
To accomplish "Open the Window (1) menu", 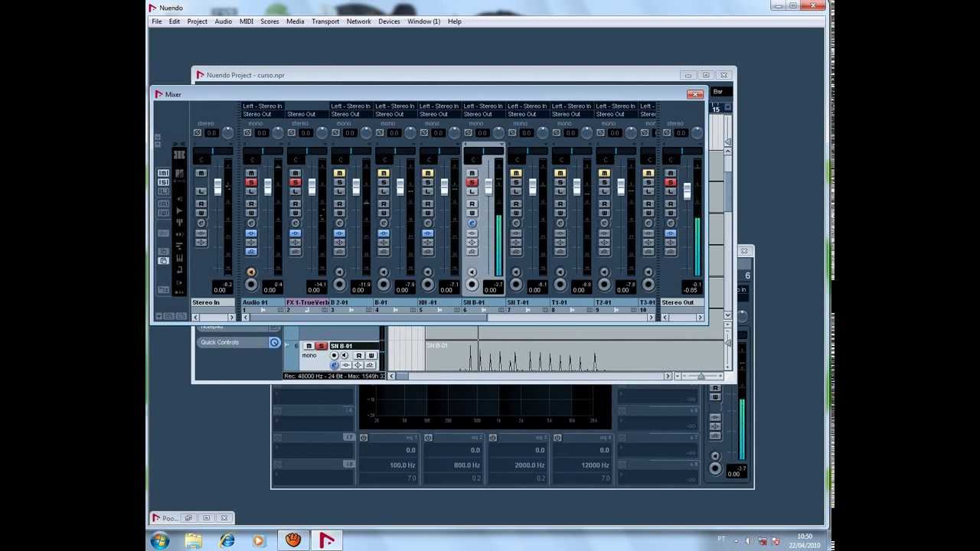I will click(x=423, y=21).
